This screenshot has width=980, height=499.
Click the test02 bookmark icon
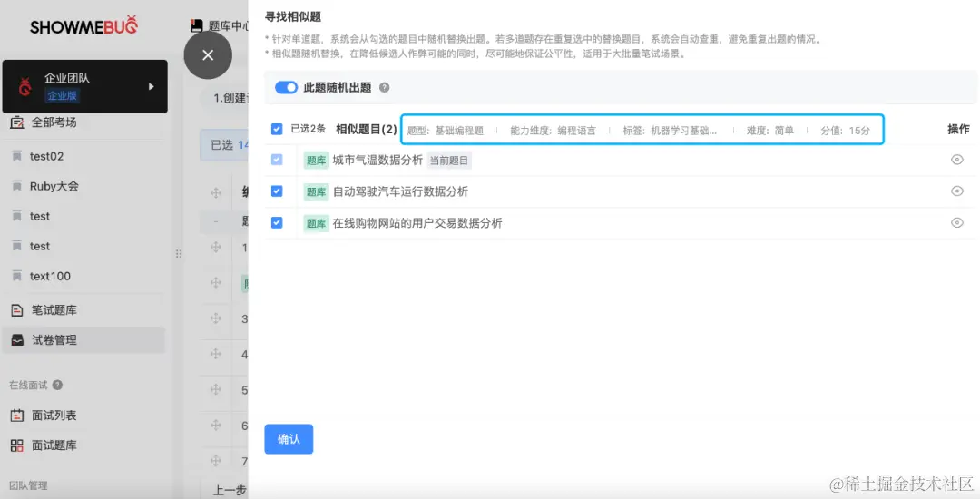click(x=17, y=156)
